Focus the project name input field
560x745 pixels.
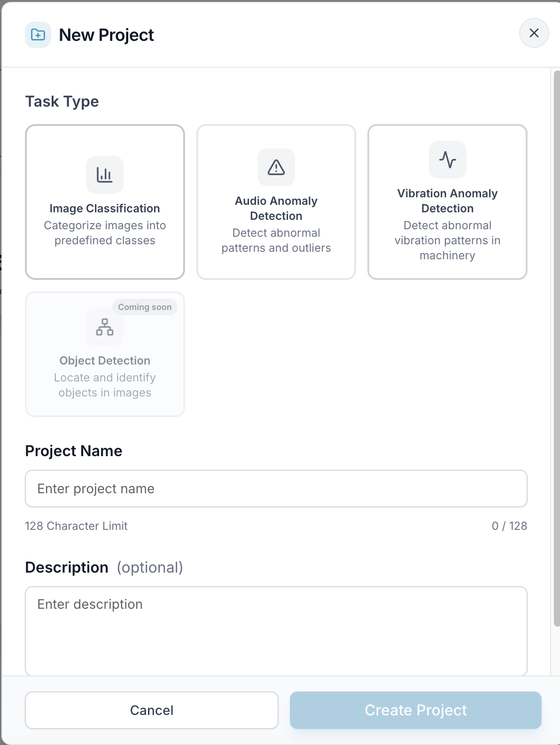276,489
